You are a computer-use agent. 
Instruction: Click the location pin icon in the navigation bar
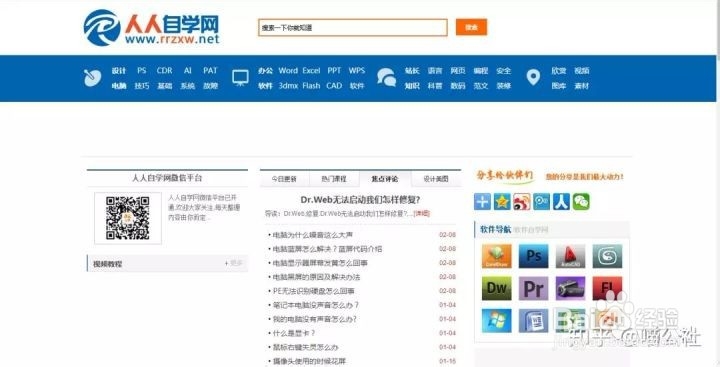pos(533,78)
